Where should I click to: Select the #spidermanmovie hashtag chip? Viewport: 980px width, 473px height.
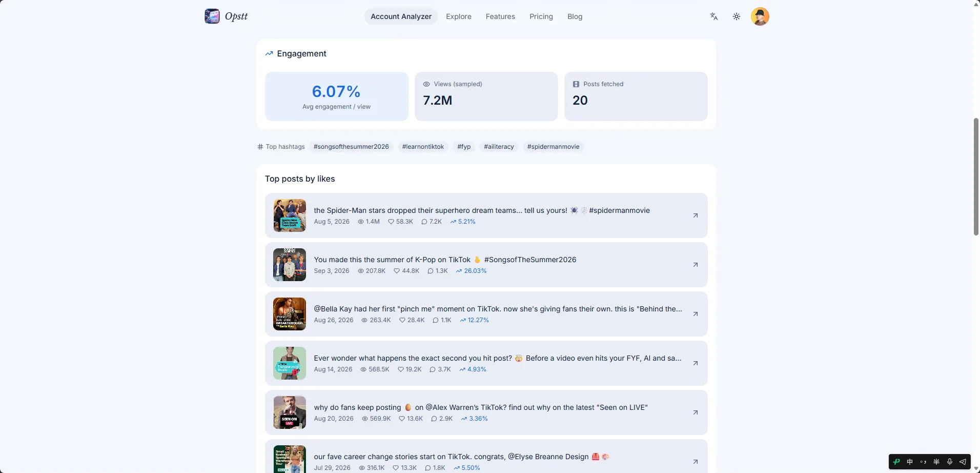pos(553,147)
